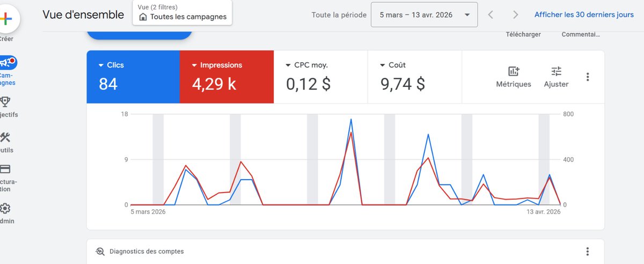The image size is (644, 264).
Task: Open the chart card three-dot menu
Action: [x=588, y=77]
